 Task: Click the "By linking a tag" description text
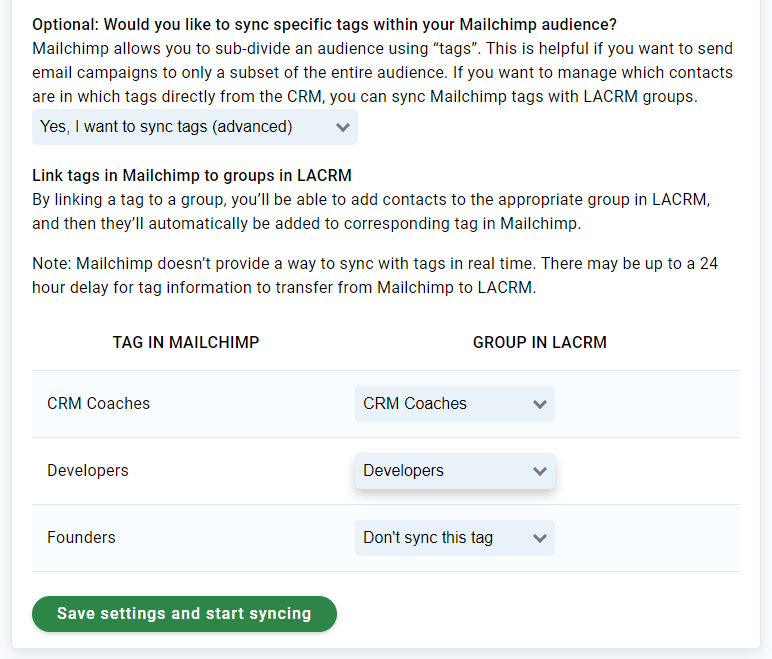point(370,211)
